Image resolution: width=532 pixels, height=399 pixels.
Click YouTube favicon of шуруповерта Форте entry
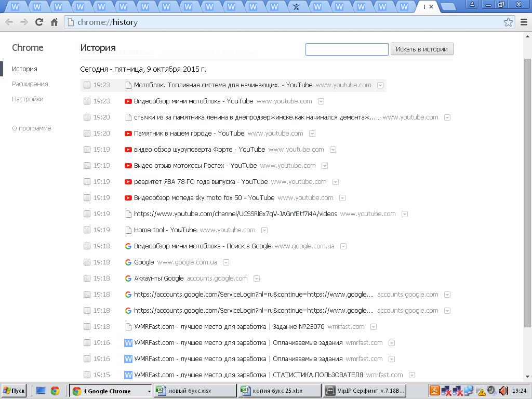128,150
